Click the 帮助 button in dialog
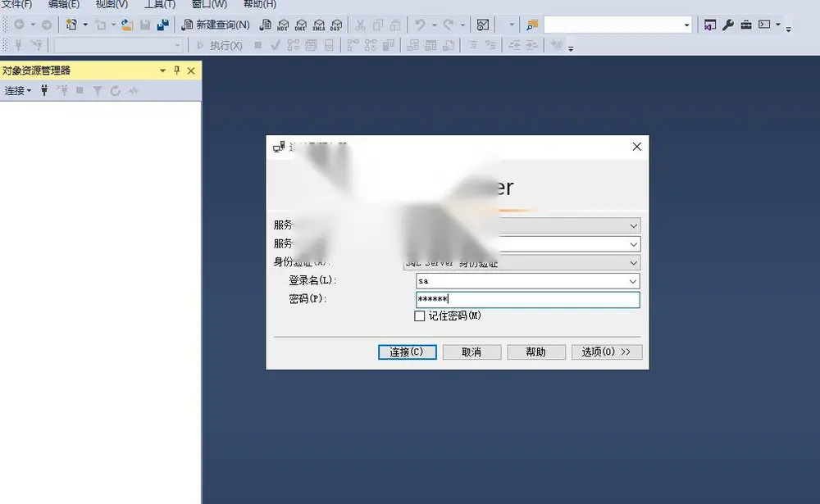820x504 pixels. click(536, 352)
